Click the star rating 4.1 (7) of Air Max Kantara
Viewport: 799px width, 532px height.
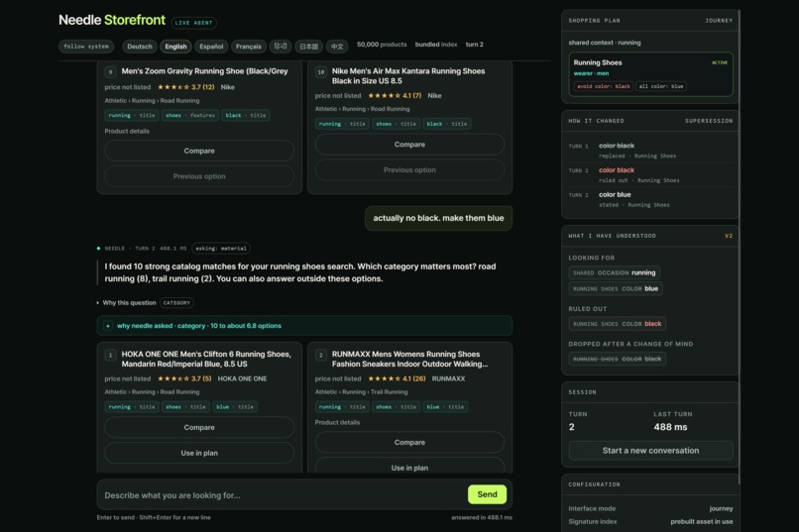pos(395,96)
